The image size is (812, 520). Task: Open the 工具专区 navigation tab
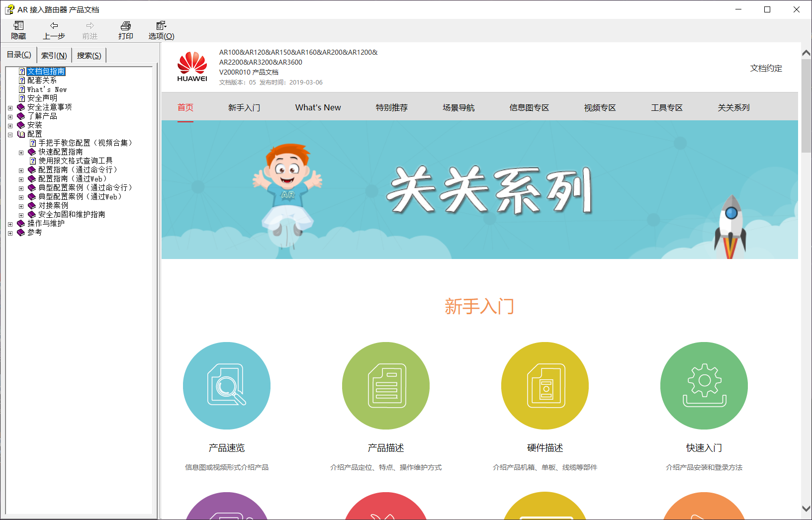pyautogui.click(x=667, y=107)
